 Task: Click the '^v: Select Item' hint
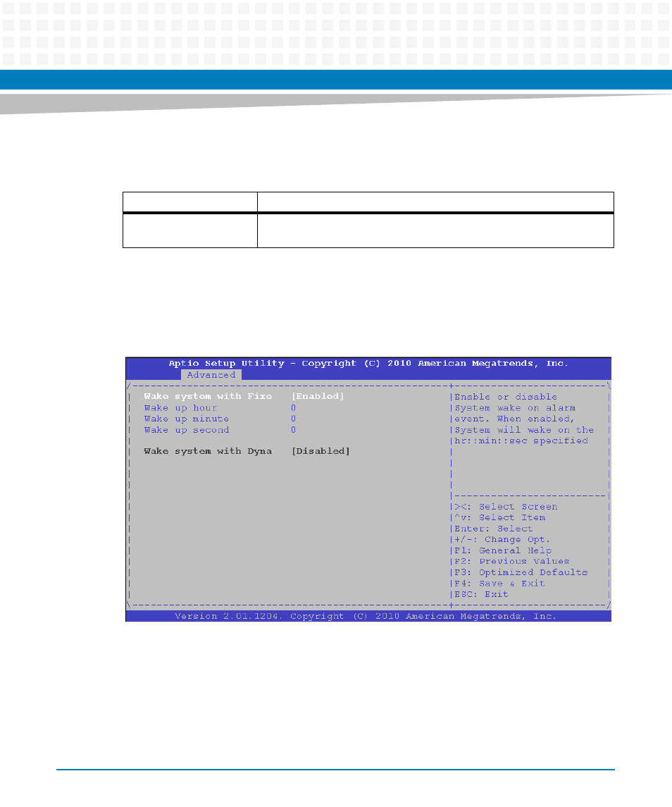coord(499,518)
